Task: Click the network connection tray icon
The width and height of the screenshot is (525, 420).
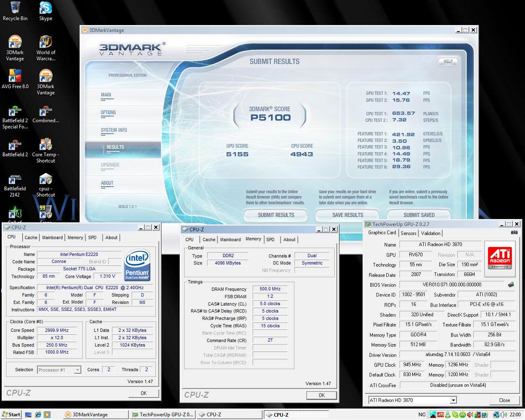Action: click(496, 415)
